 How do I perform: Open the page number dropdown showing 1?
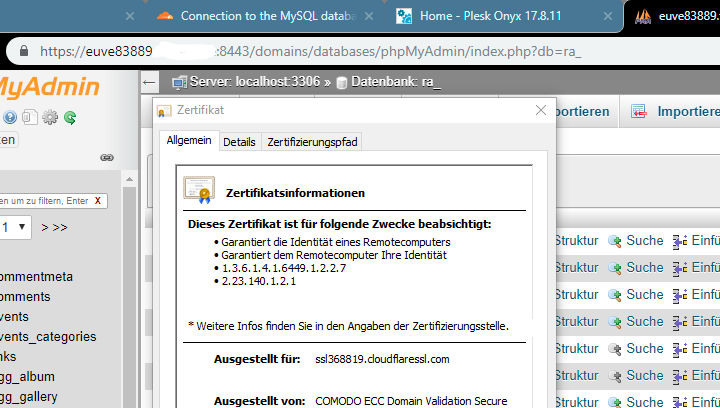[x=15, y=227]
